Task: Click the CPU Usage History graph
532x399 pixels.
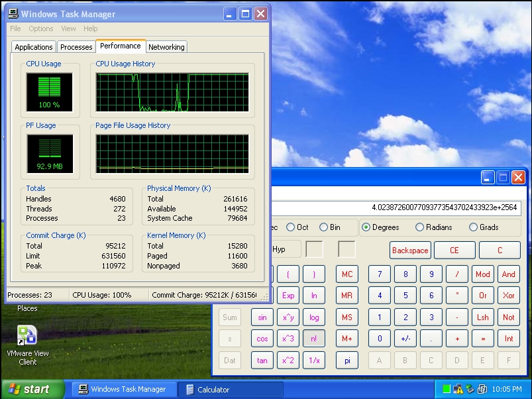Action: [172, 92]
